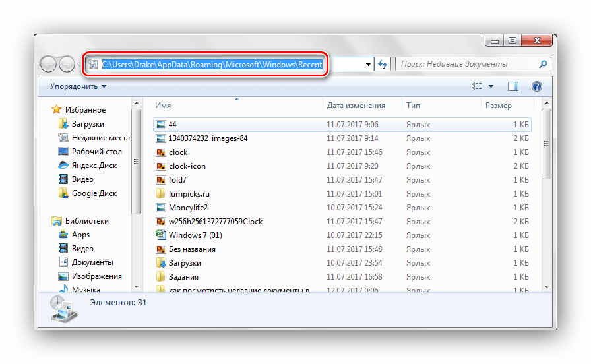The width and height of the screenshot is (591, 364).
Task: Click the Загрузки shortcut icon in file list
Action: [160, 262]
